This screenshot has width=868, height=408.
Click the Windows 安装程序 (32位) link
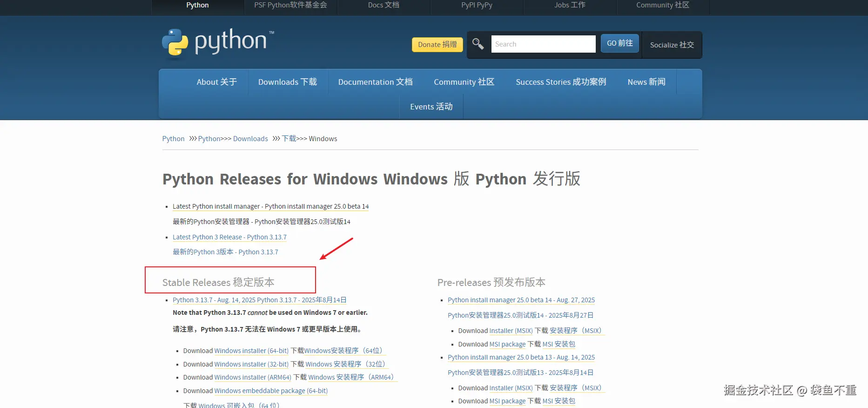point(347,364)
